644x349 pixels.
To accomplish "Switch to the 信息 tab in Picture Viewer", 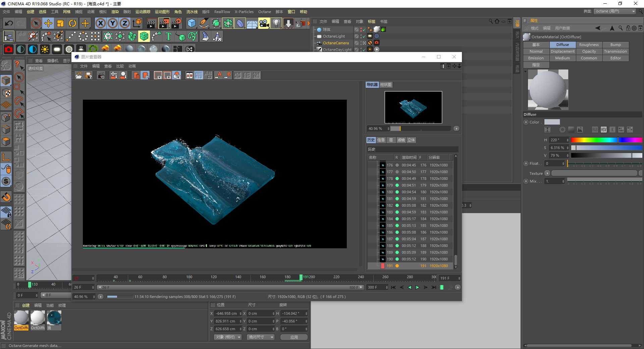I will coord(381,140).
